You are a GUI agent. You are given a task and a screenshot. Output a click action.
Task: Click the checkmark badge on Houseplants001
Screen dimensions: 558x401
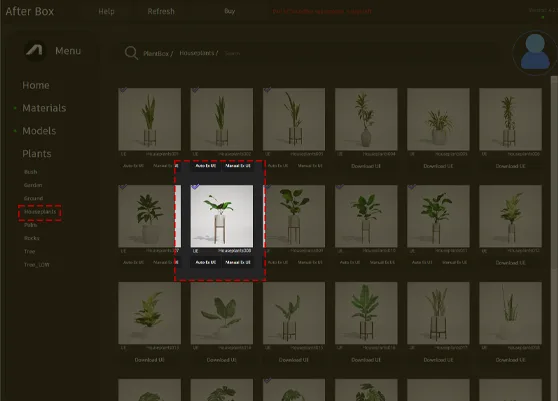(123, 90)
